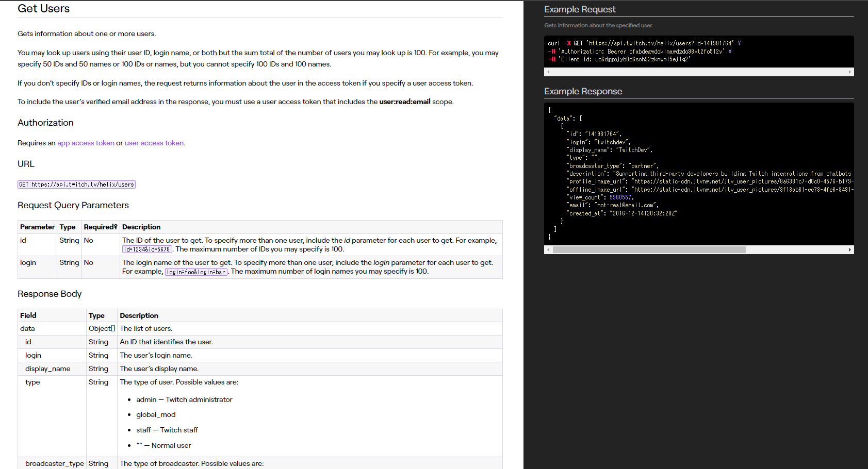Click the 'staff — Twitch staff' bullet
Viewport: 868px width, 469px height.
tap(167, 430)
